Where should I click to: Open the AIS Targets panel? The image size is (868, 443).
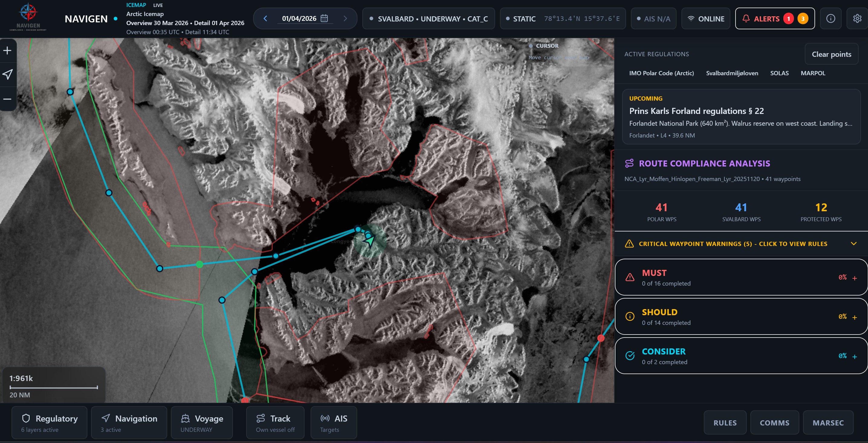(333, 422)
